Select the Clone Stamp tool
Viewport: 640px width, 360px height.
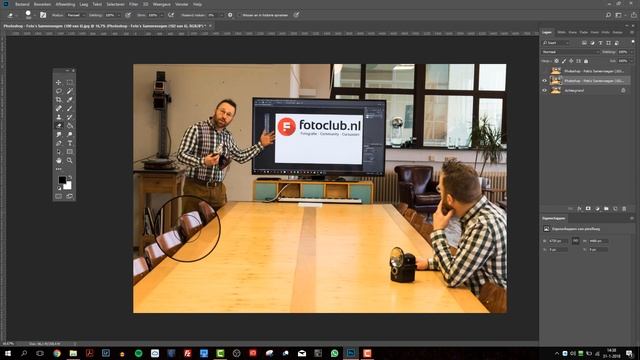(x=59, y=117)
